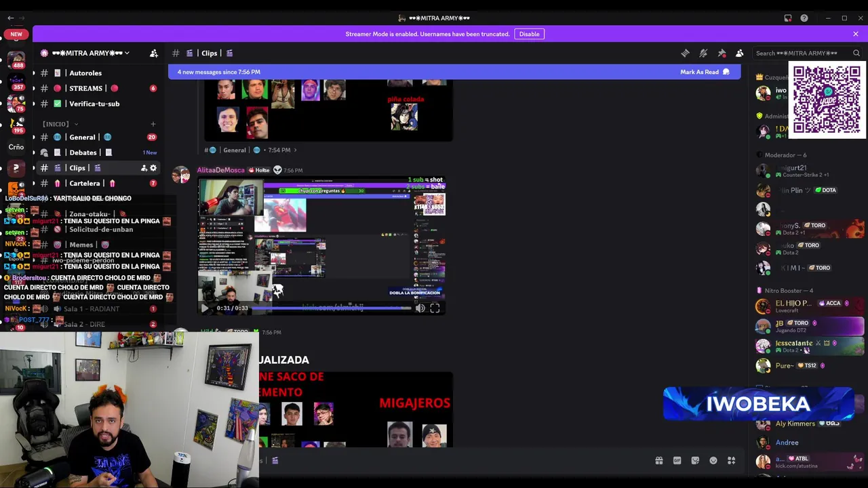Jump to 4 new messages banner
868x488 pixels.
click(454, 72)
